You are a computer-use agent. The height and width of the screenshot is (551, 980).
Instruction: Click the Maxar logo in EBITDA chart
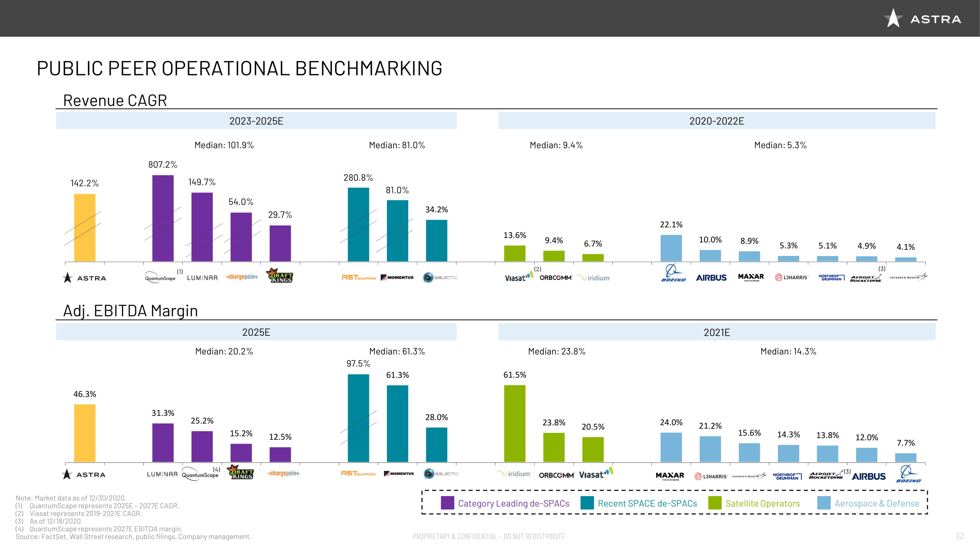pos(670,476)
